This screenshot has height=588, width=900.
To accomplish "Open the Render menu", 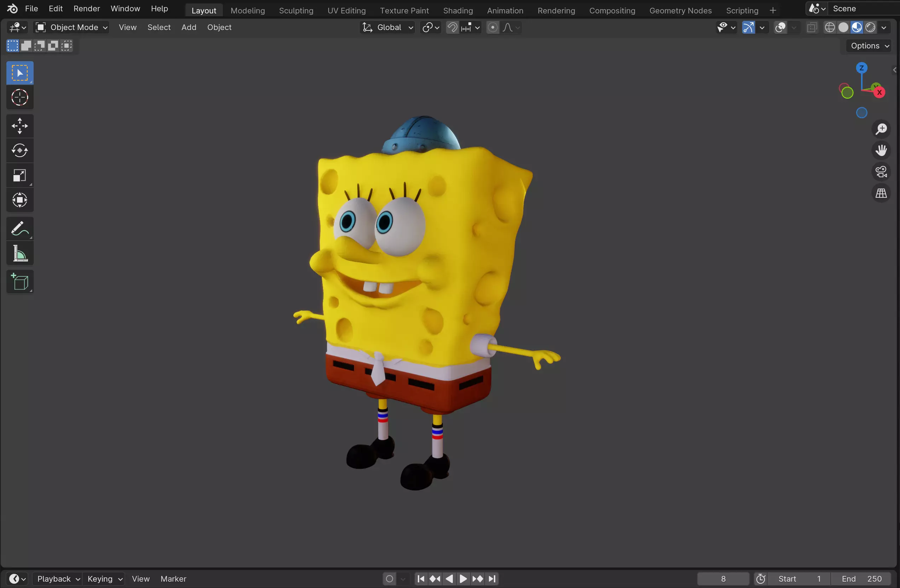I will coord(87,8).
